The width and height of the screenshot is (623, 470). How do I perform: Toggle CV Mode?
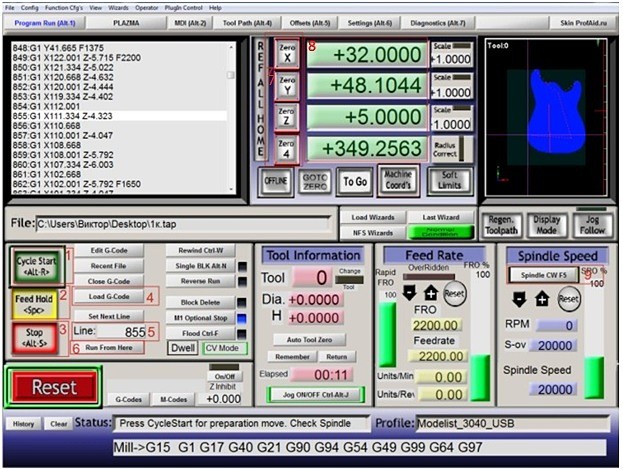click(x=225, y=348)
